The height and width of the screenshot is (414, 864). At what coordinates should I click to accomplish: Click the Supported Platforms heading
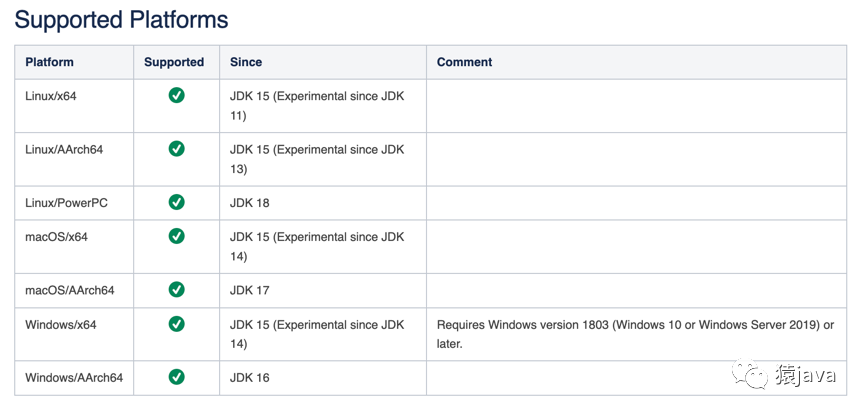click(x=121, y=19)
